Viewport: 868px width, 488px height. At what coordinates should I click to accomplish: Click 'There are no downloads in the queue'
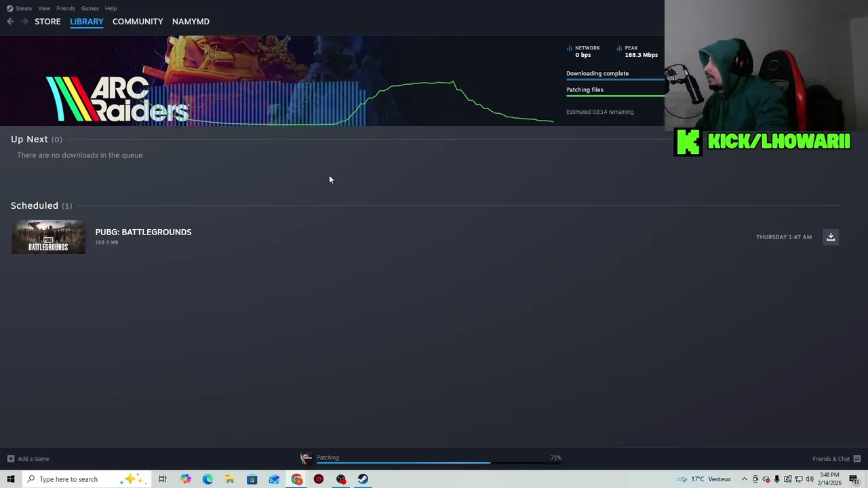point(80,155)
